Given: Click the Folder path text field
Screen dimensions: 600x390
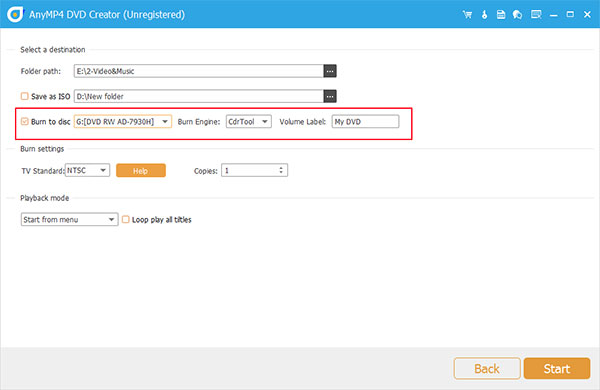Looking at the screenshot, I should (x=199, y=71).
